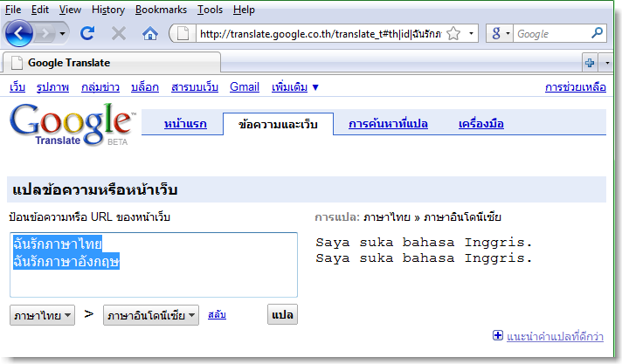
Task: Click inside the Thai source text box
Action: [154, 264]
